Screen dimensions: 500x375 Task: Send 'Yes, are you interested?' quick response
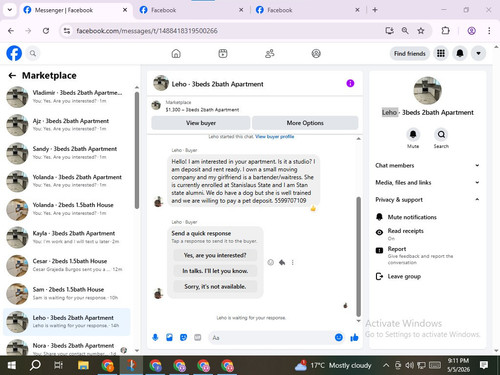pos(215,255)
